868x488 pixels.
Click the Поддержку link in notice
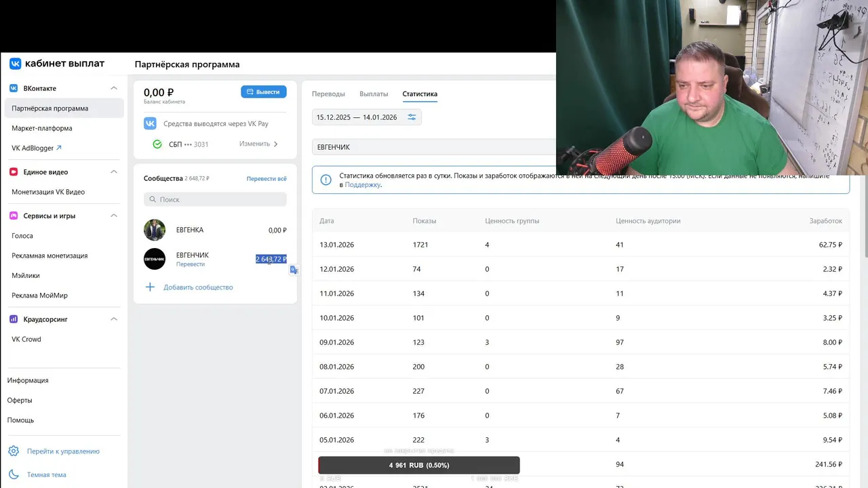point(363,184)
